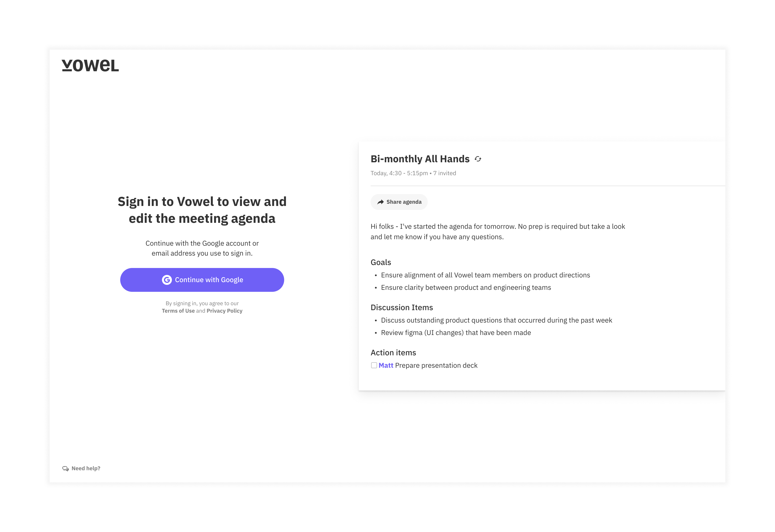Open the Terms of Use link
Image resolution: width=775 pixels, height=532 pixels.
pyautogui.click(x=178, y=311)
